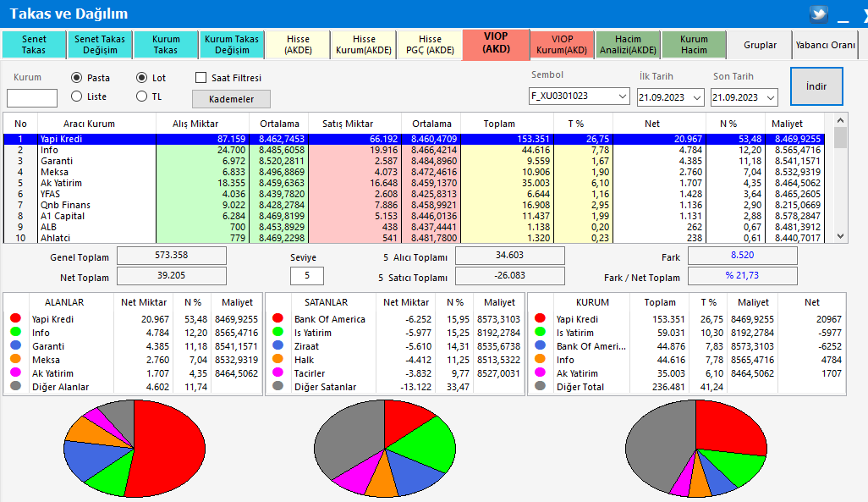Open the Gruplar tab
868x502 pixels.
760,45
